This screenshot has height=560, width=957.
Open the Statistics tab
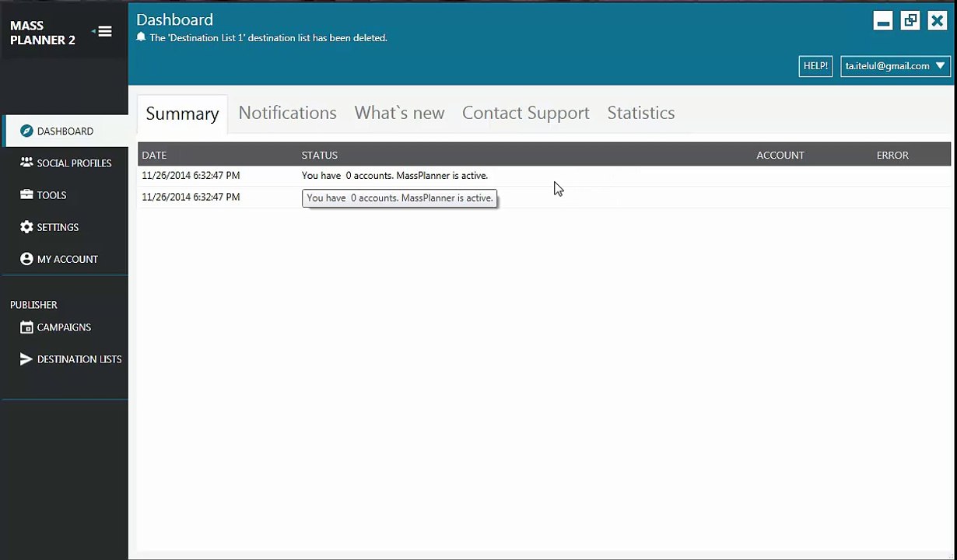(641, 113)
